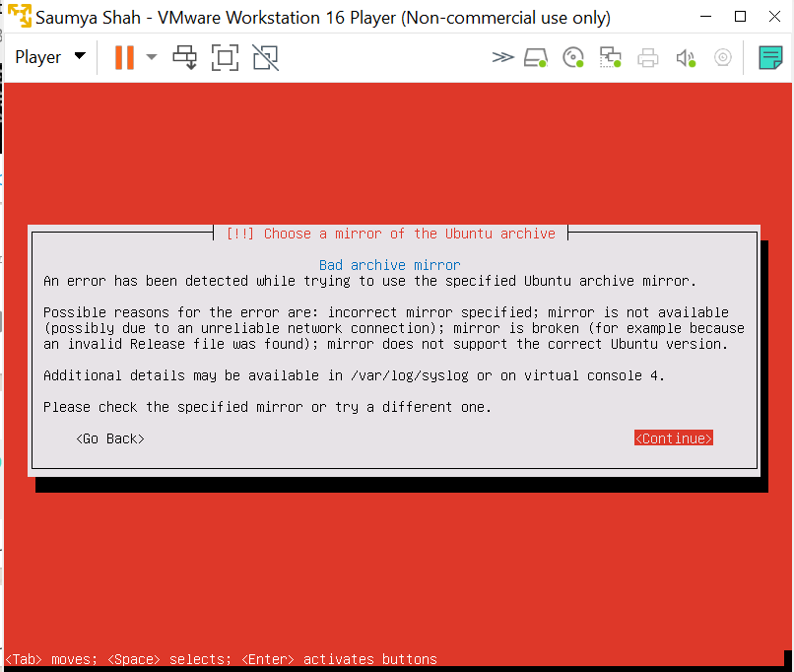Open the Player menu
The height and width of the screenshot is (672, 794).
[49, 57]
